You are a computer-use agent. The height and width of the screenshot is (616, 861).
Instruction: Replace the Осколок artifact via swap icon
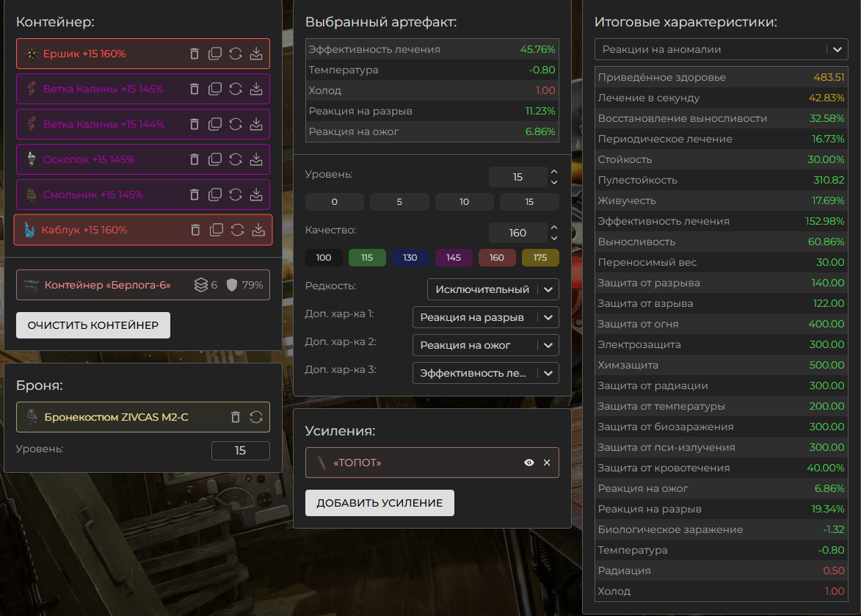[x=236, y=159]
